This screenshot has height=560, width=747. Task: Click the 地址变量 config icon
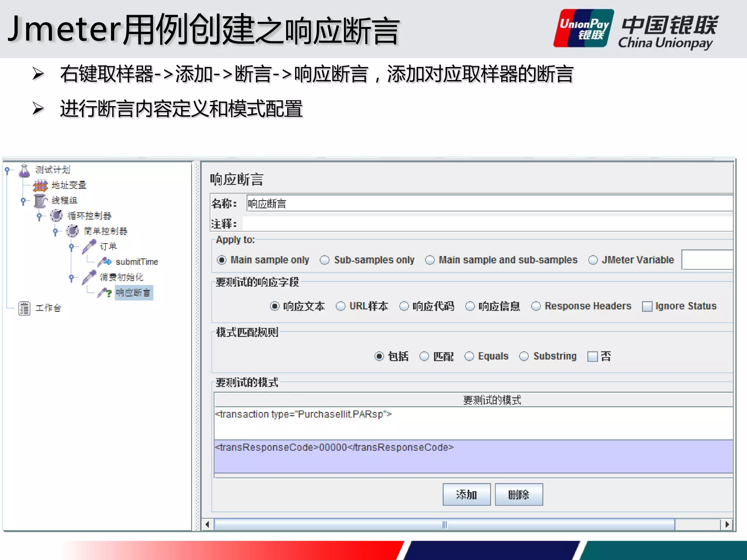tap(40, 186)
